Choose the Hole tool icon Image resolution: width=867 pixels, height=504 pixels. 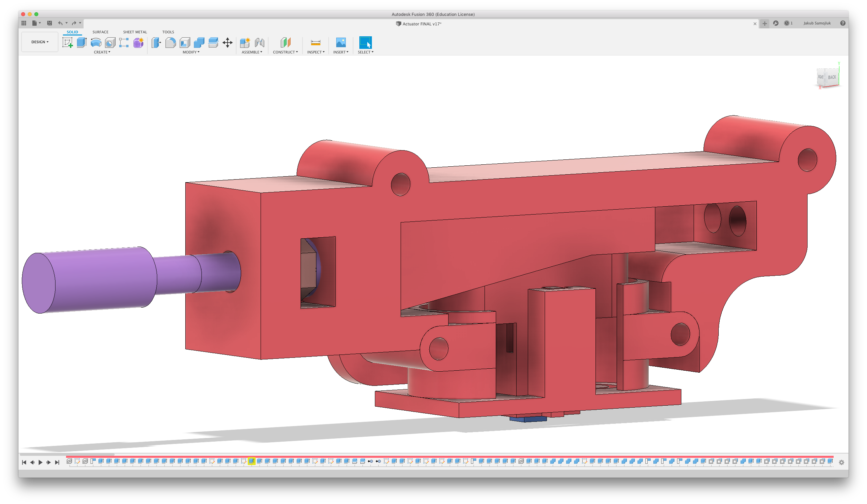coord(110,43)
